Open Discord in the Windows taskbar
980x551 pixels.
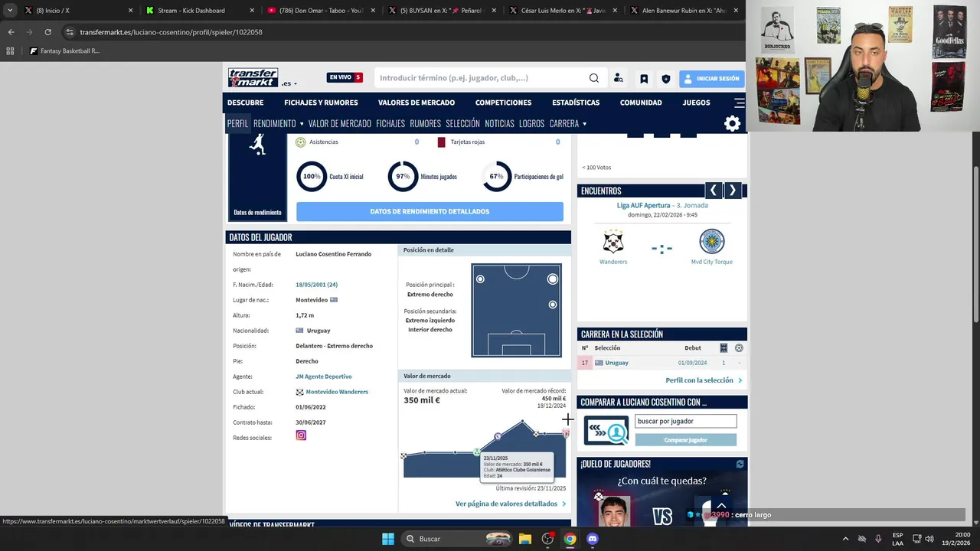pos(592,539)
